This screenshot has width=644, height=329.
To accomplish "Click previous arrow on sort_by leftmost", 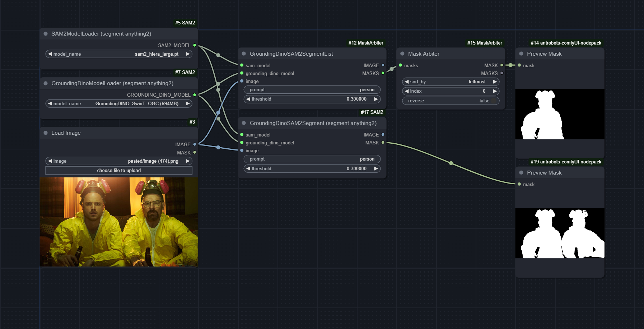I will coord(407,82).
